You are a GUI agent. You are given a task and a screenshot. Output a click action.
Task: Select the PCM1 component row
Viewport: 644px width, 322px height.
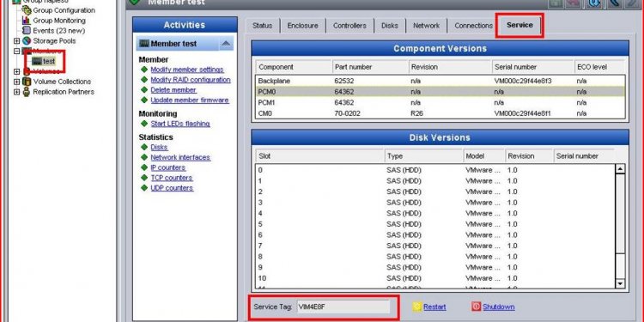[440, 102]
